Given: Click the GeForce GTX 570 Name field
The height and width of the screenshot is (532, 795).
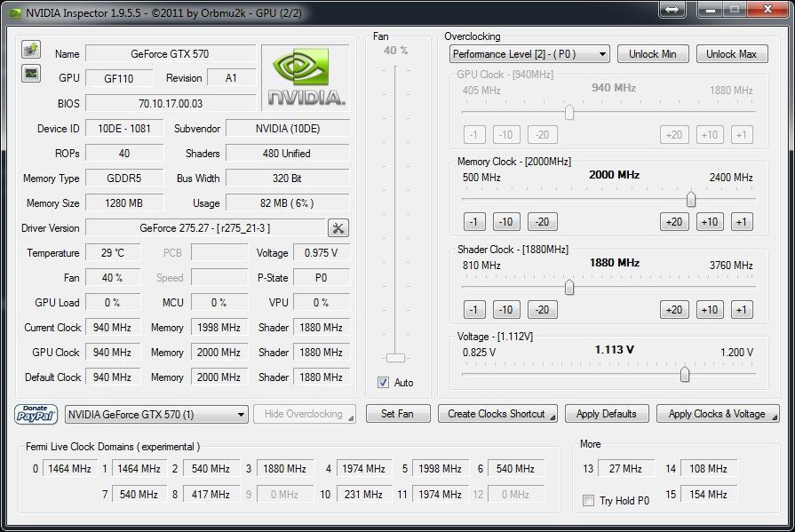Looking at the screenshot, I should click(171, 54).
